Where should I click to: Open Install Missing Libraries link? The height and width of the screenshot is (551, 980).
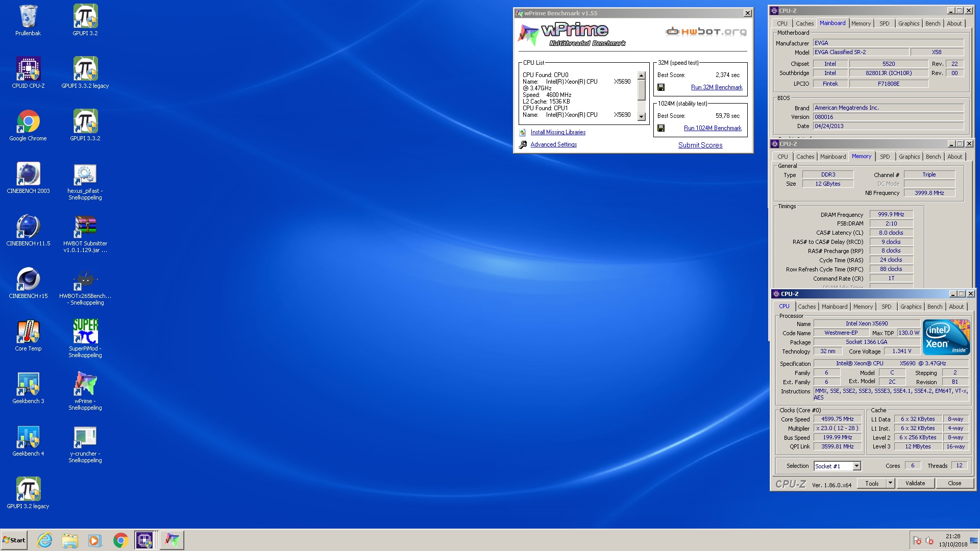coord(558,132)
